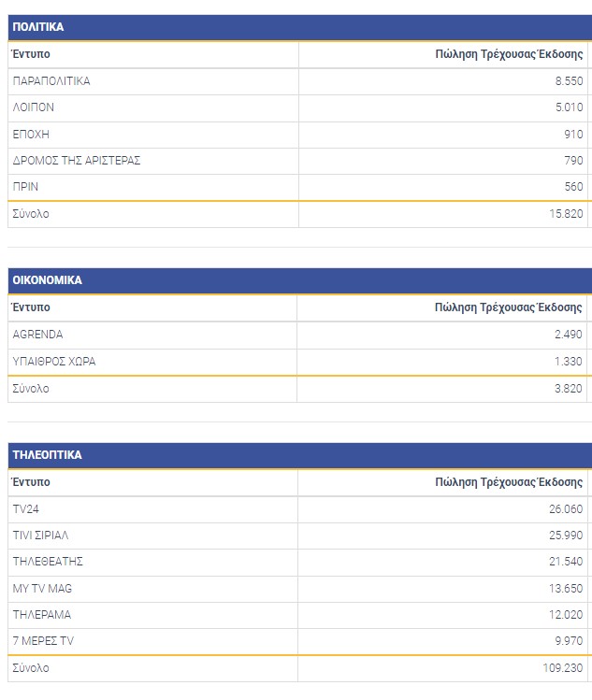The image size is (592, 700).
Task: Click the 109.230 total sales value
Action: (x=562, y=668)
